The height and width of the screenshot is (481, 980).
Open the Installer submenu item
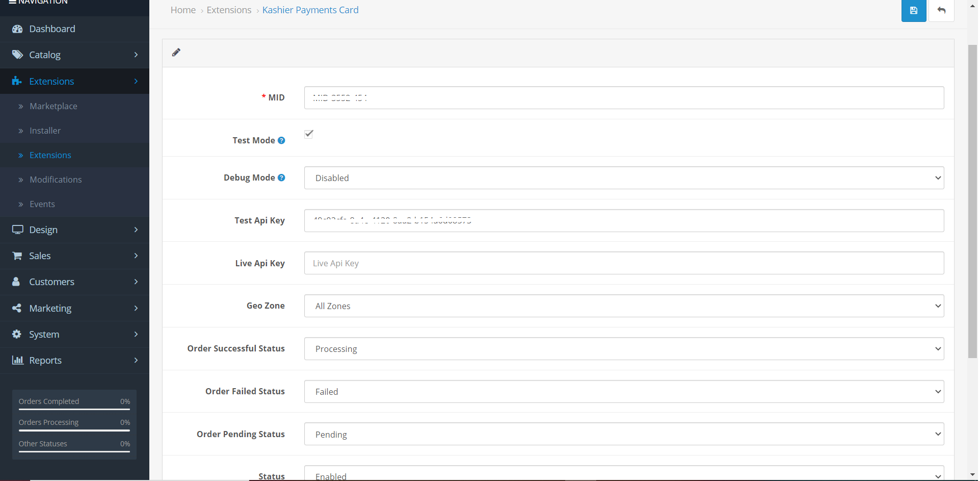click(74, 131)
